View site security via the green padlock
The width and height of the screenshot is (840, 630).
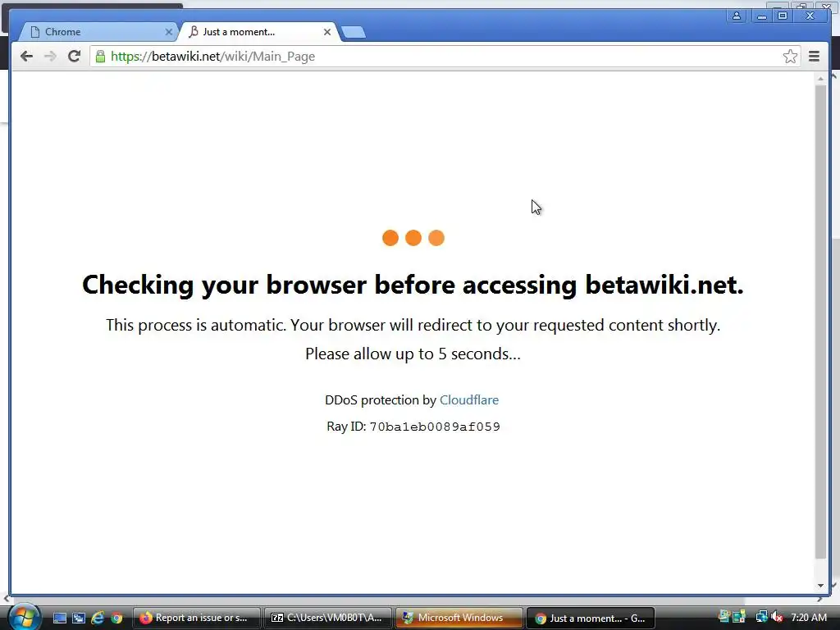[x=100, y=57]
